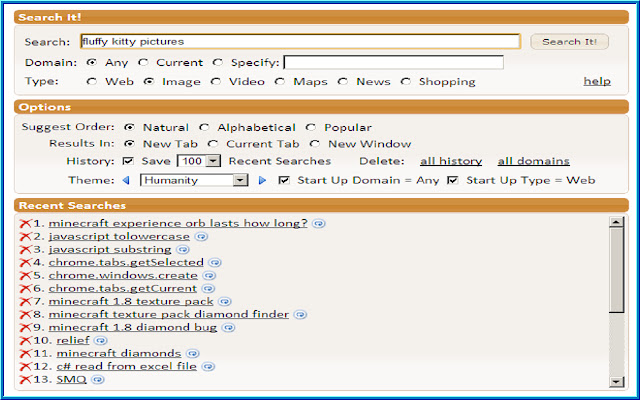Open the help link
Viewport: 640px width, 400px height.
pyautogui.click(x=597, y=81)
